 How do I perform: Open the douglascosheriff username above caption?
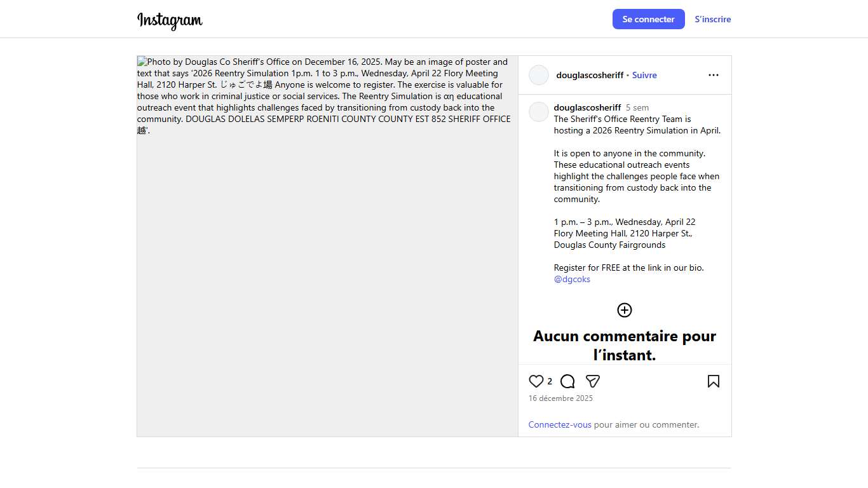[x=587, y=107]
